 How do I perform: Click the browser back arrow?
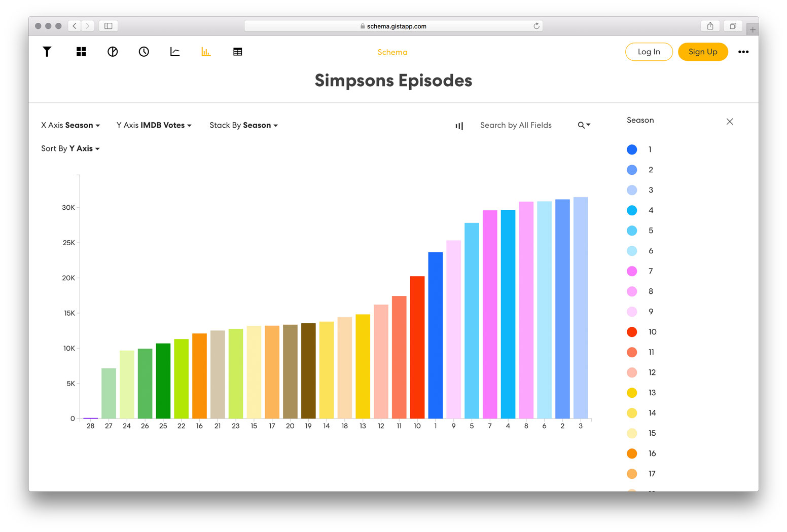75,26
